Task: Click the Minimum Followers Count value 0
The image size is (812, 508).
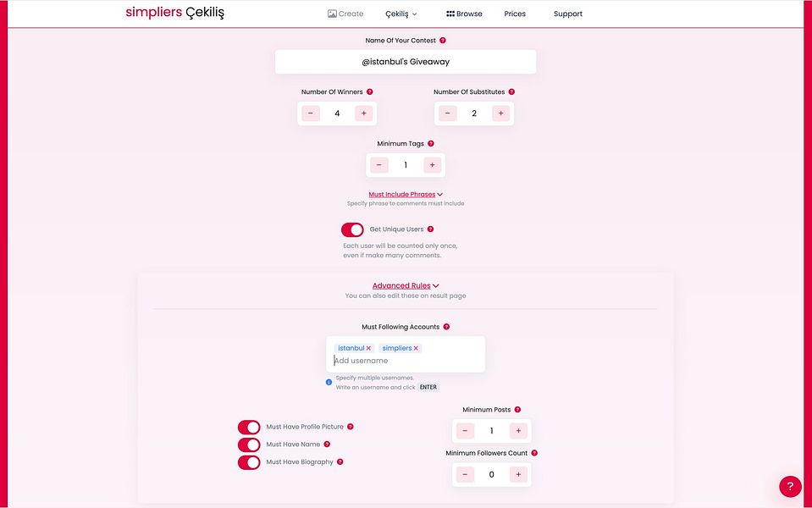Action: coord(491,474)
